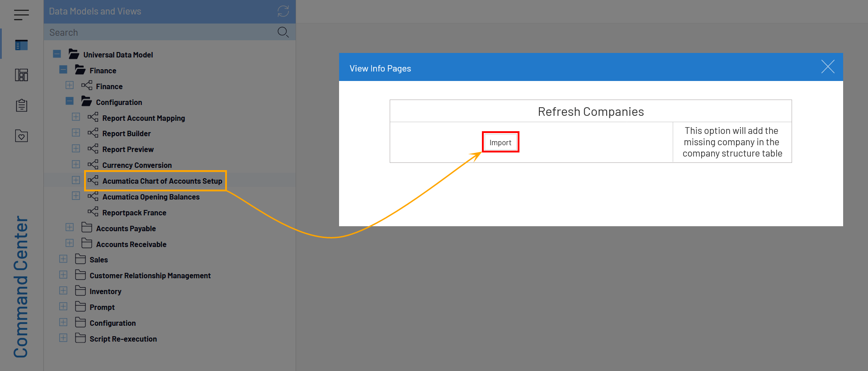Screen dimensions: 868x371
Task: Expand the Accounts Payable folder
Action: [x=70, y=228]
